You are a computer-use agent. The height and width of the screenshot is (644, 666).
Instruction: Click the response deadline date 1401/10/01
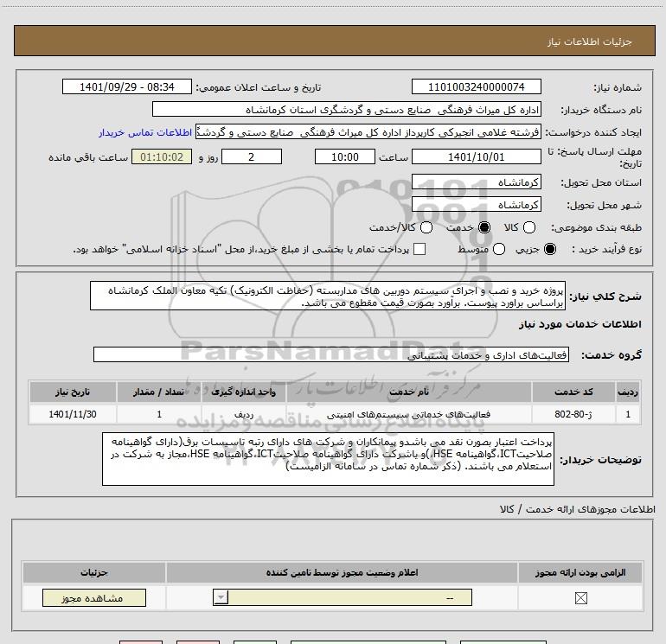click(476, 156)
